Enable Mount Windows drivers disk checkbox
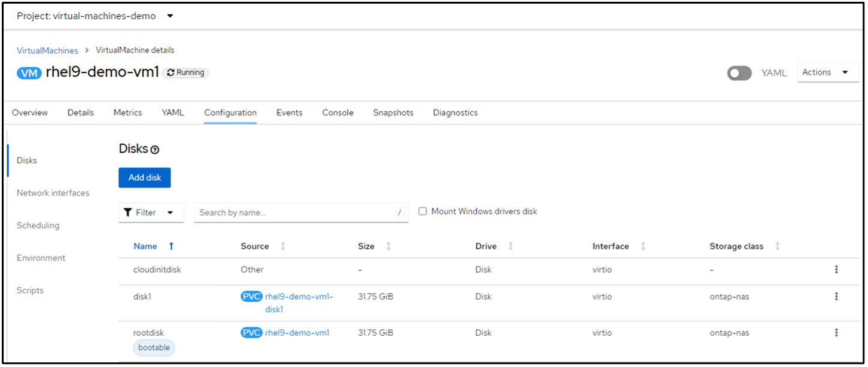Screen dimensions: 868x367 (x=423, y=211)
